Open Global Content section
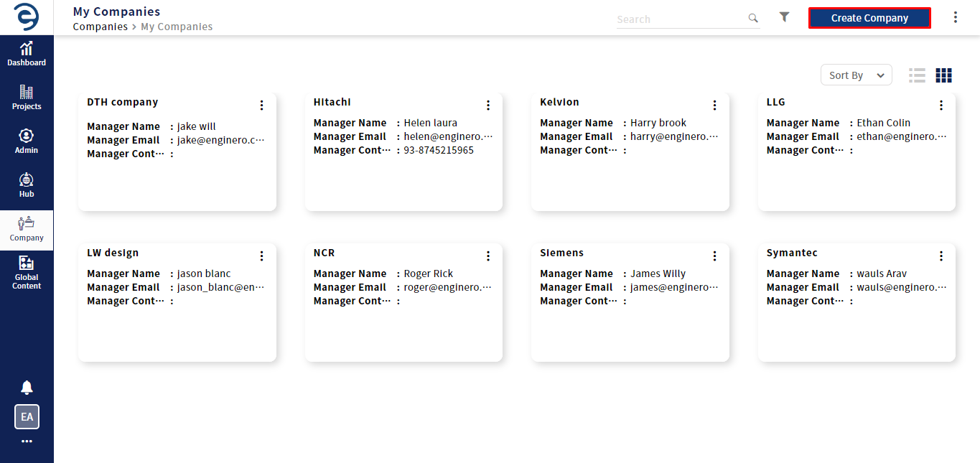The height and width of the screenshot is (463, 980). coord(27,273)
